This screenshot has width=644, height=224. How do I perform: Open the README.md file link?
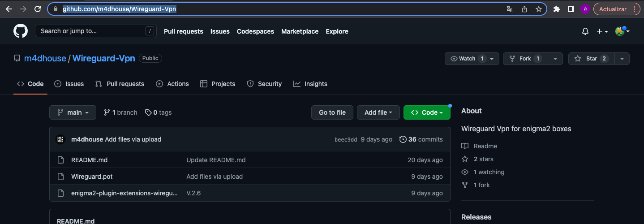point(89,160)
